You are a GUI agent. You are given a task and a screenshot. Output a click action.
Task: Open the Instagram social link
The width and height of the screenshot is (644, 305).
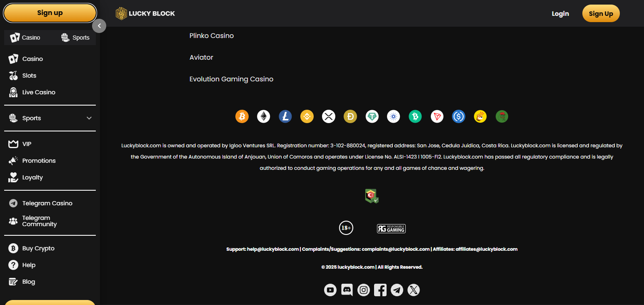click(x=364, y=290)
